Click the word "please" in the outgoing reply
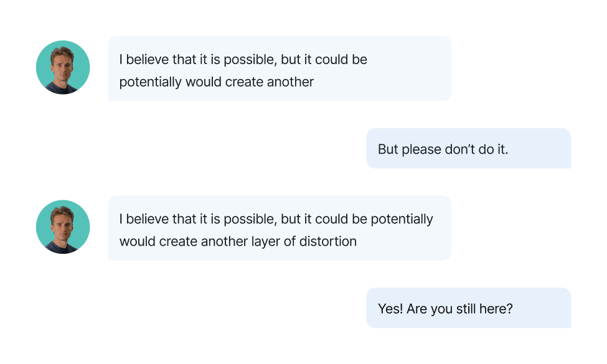 [x=421, y=149]
